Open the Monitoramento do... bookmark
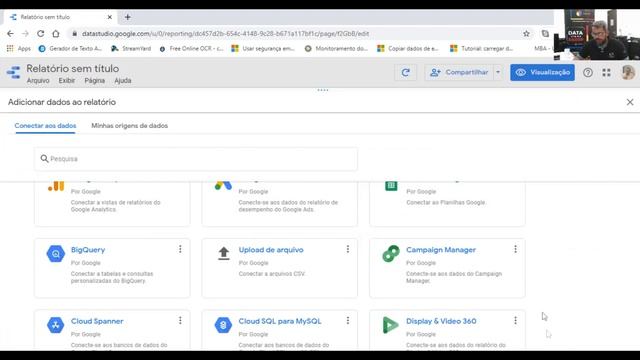 (x=336, y=49)
